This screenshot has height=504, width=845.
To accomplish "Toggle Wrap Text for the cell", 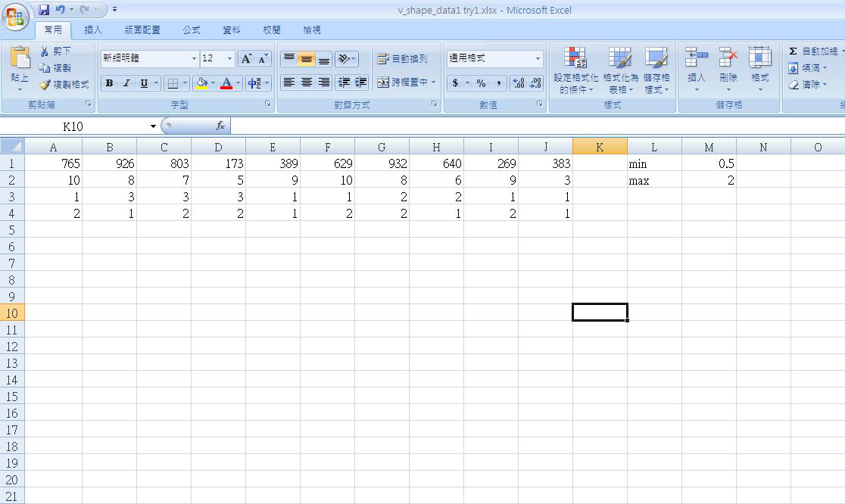I will (402, 59).
